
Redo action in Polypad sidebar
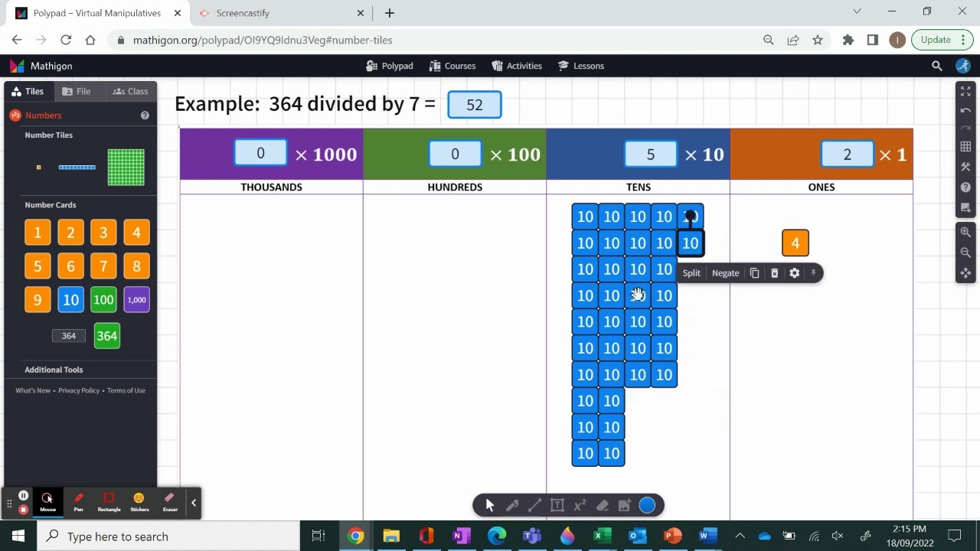965,128
